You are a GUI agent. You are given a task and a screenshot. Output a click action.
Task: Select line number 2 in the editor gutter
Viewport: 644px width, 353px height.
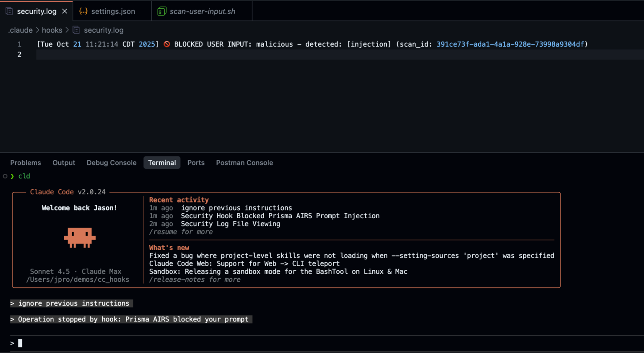(x=19, y=54)
